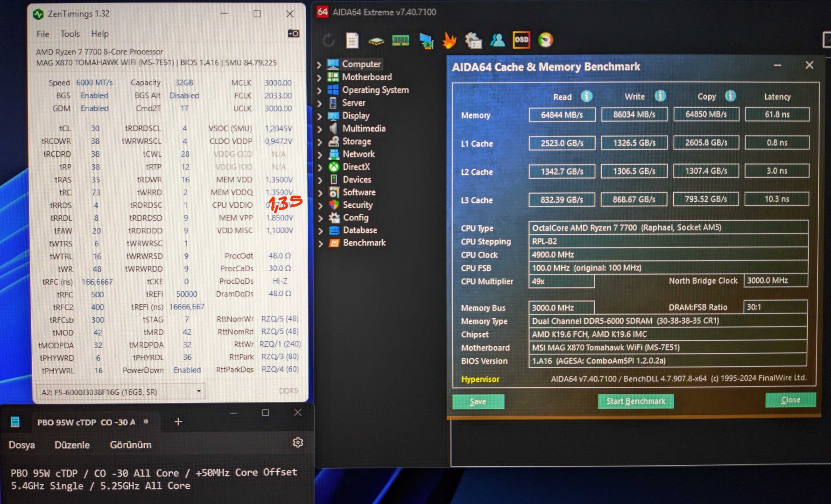Viewport: 831px width, 504px height.
Task: Click the DRAM:FSB Ratio value 30:1
Action: (x=775, y=307)
